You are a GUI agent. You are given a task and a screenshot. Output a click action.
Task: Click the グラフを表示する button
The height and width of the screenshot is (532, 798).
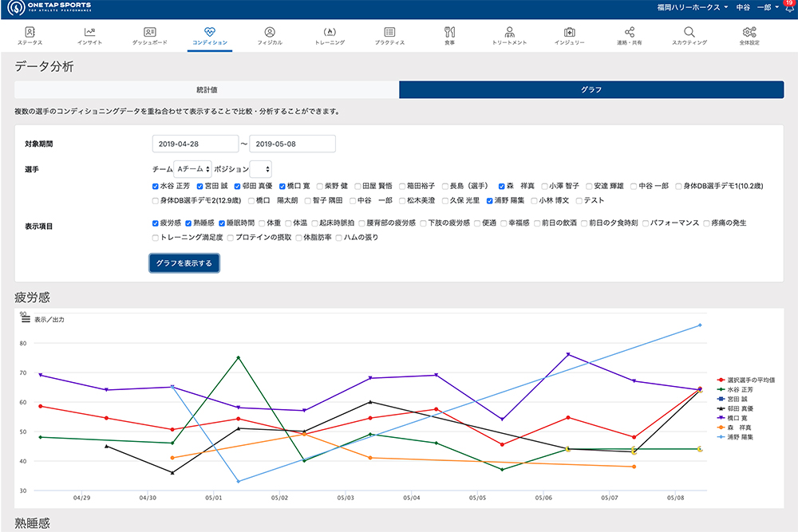pyautogui.click(x=184, y=262)
